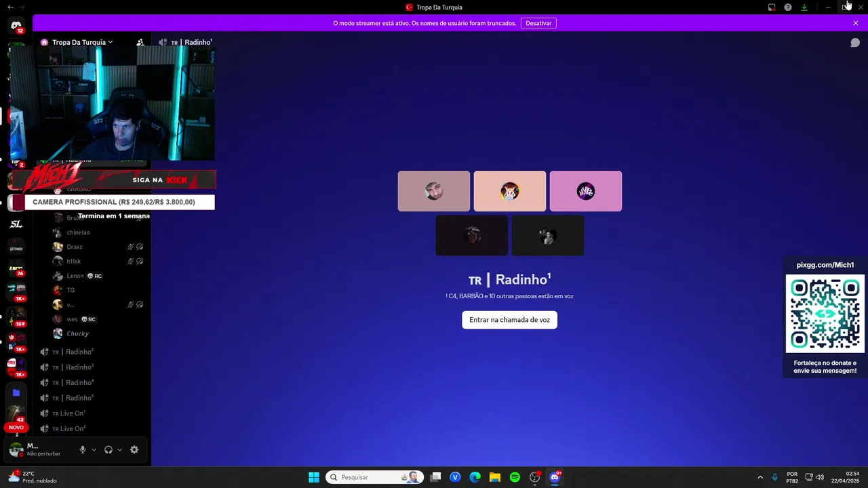Open volume control in system tray

coord(820,477)
